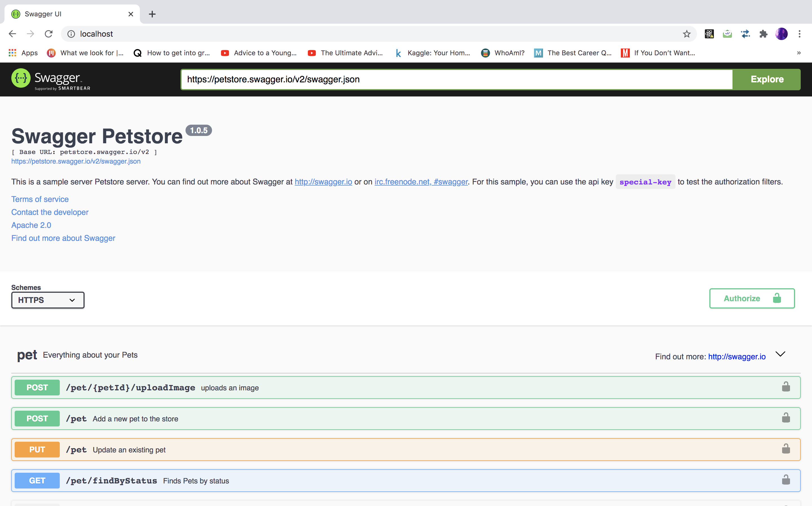This screenshot has width=812, height=506.
Task: Collapse the pet section chevron
Action: coord(780,354)
